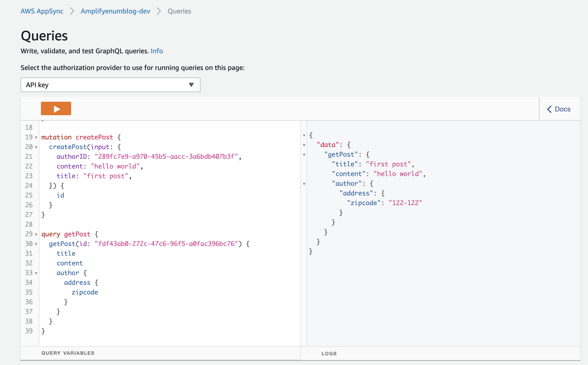Open Amplifyenumblog-dev breadcrumb link
The height and width of the screenshot is (365, 588).
[115, 11]
